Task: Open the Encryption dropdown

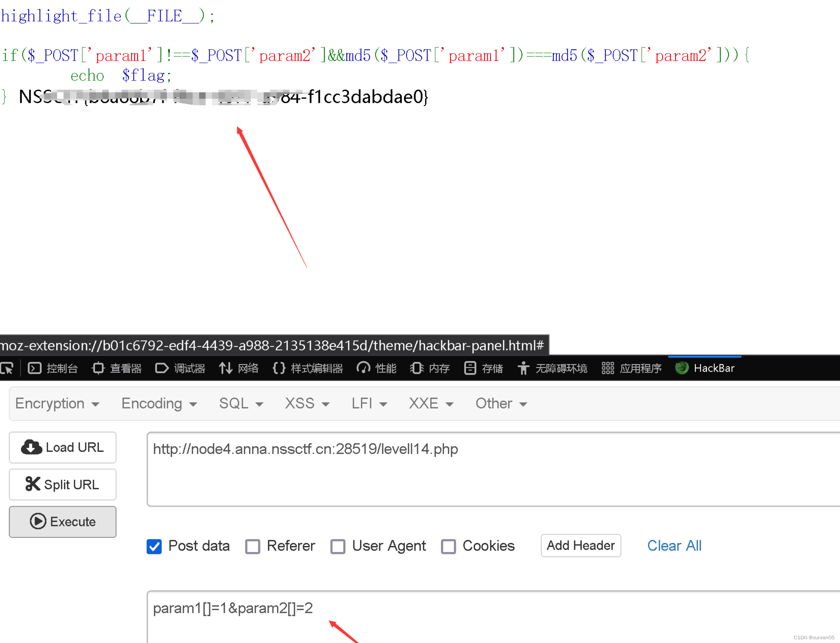Action: (x=57, y=403)
